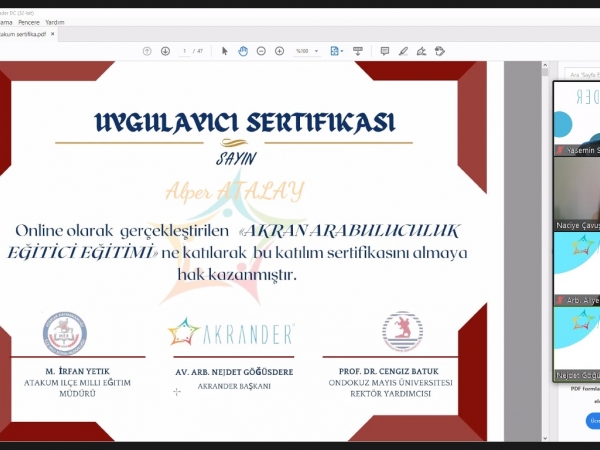The height and width of the screenshot is (450, 600).
Task: Click the Arb. Aliye participant video tile
Action: (x=577, y=268)
